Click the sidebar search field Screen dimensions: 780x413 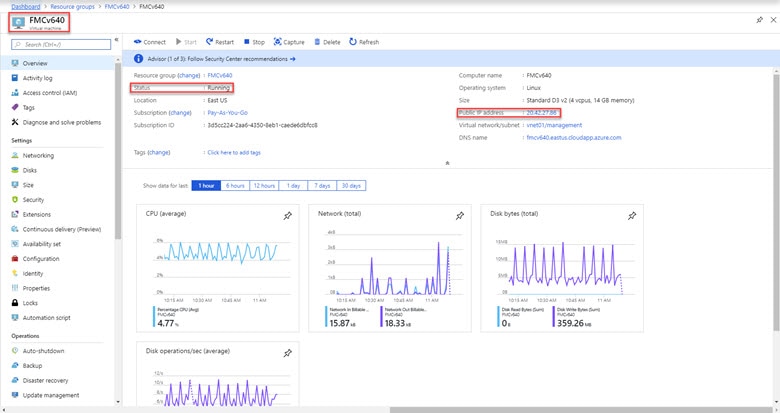click(60, 45)
